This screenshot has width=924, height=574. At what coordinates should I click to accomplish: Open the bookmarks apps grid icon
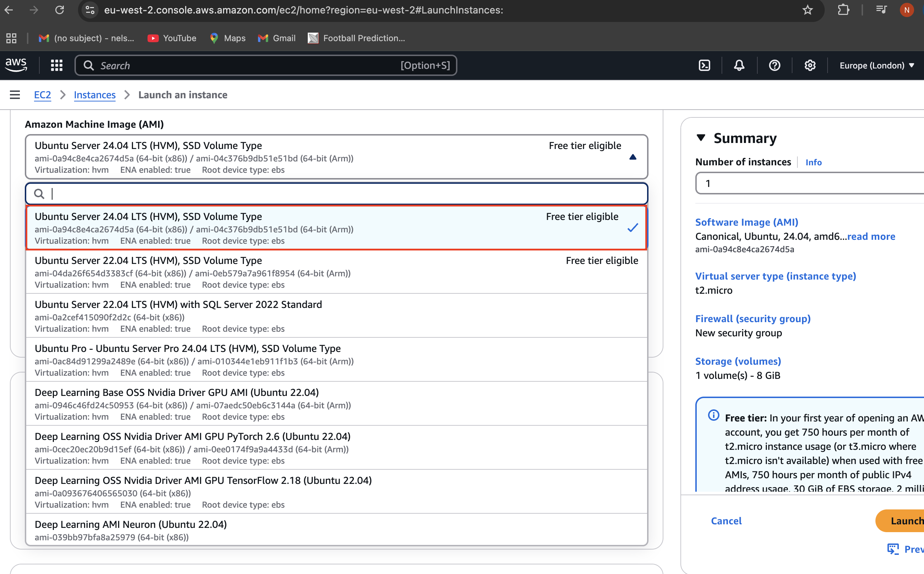pyautogui.click(x=11, y=38)
